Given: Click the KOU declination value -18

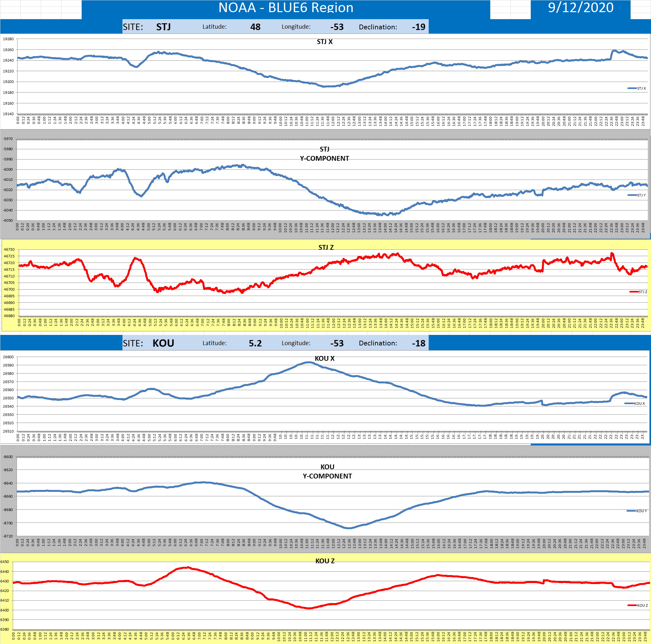Looking at the screenshot, I should 418,343.
